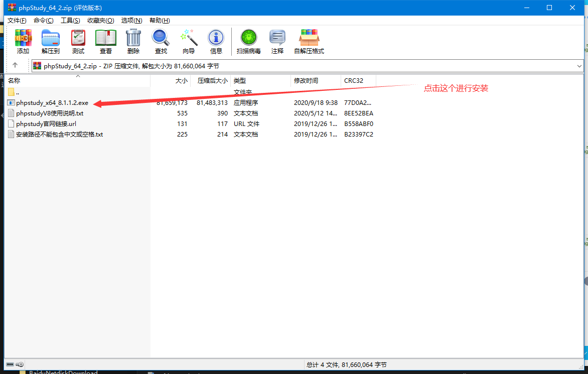588x374 pixels.
Task: Click the SFX (自解压格式) icon
Action: click(309, 41)
